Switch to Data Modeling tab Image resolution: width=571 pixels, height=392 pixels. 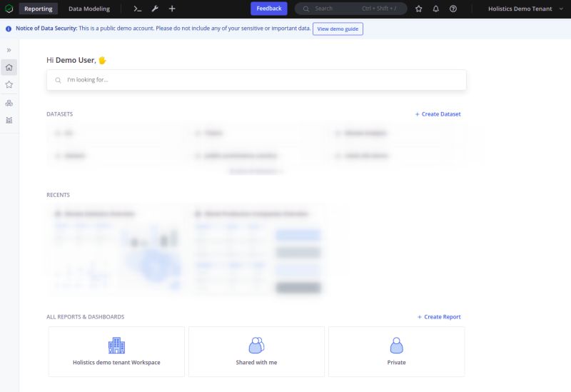point(89,9)
